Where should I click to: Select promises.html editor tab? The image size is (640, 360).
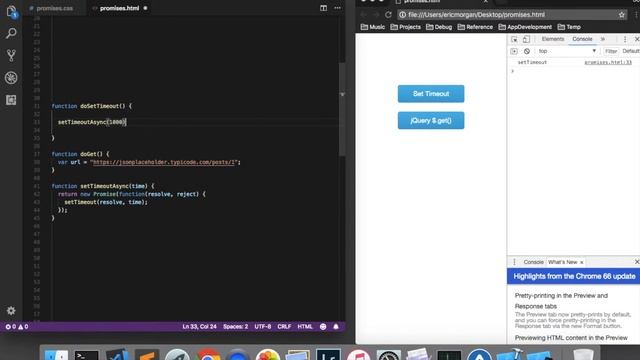tap(119, 8)
